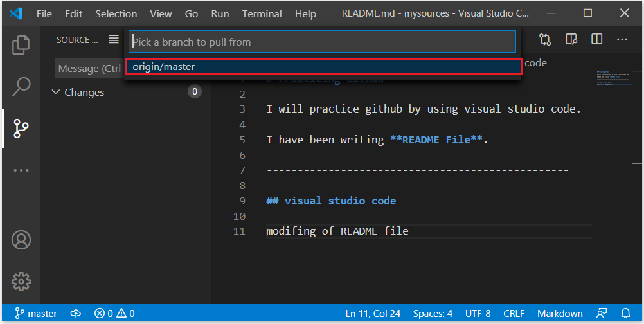The width and height of the screenshot is (644, 324).
Task: Click the '## visual studio code' heading
Action: tap(331, 201)
